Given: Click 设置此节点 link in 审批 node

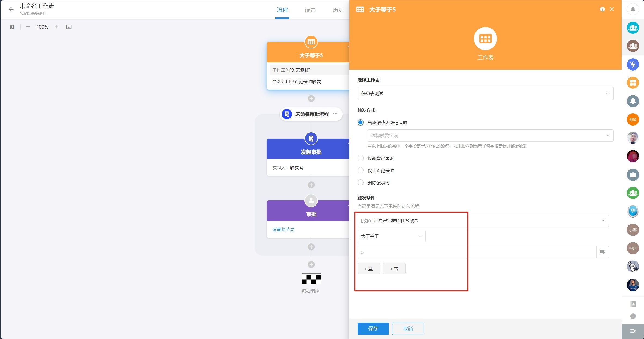Looking at the screenshot, I should point(283,229).
